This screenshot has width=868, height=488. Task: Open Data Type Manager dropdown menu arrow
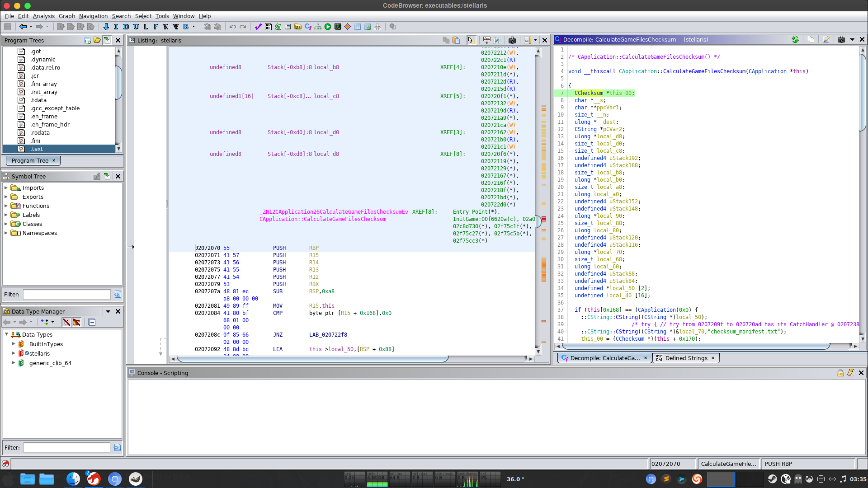(108, 311)
